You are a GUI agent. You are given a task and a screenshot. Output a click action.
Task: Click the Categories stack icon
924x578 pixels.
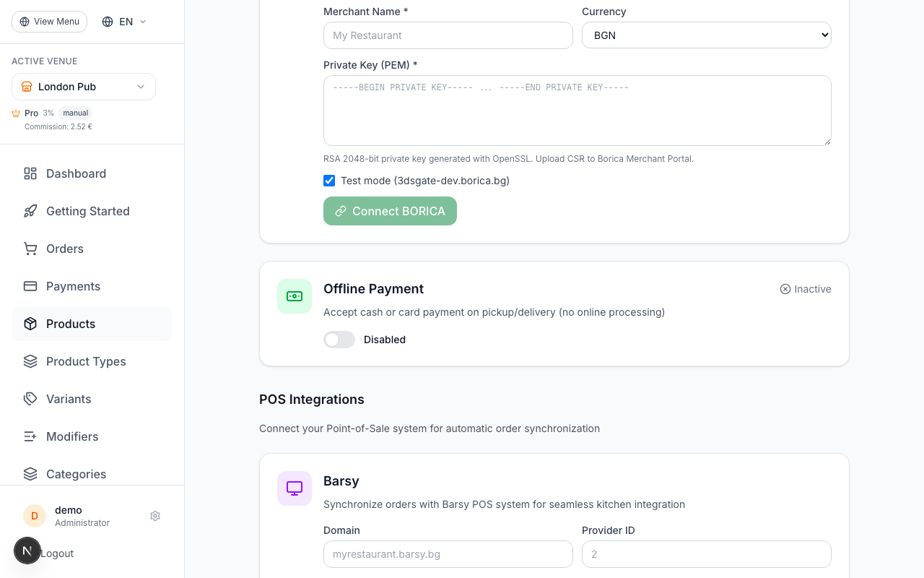[x=30, y=474]
